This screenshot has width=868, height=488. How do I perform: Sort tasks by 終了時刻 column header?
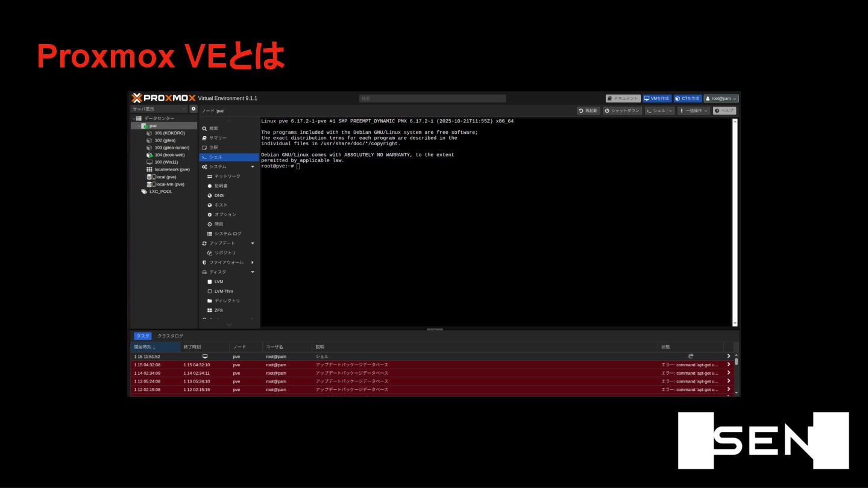tap(205, 347)
